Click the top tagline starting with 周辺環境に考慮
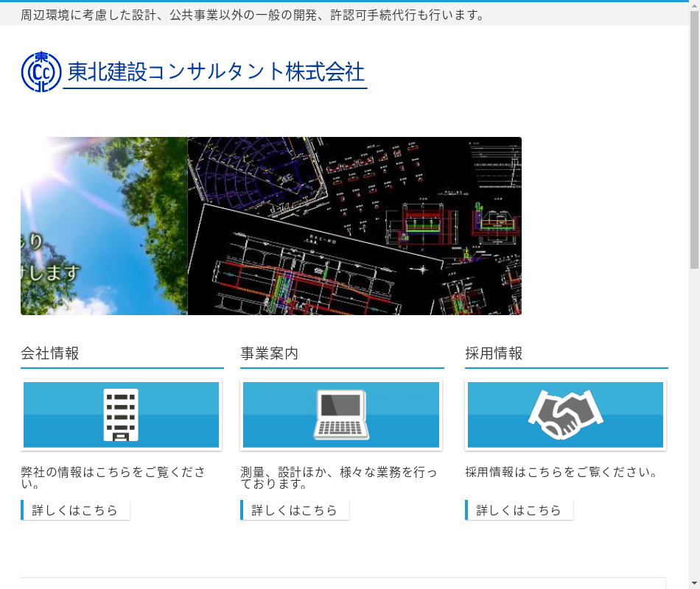This screenshot has height=589, width=700. (253, 15)
